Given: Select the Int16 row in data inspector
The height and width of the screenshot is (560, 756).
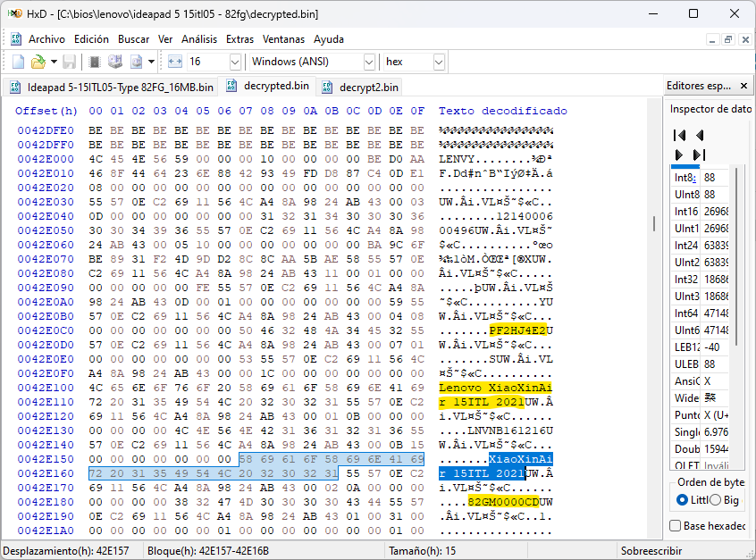Looking at the screenshot, I should [x=701, y=212].
